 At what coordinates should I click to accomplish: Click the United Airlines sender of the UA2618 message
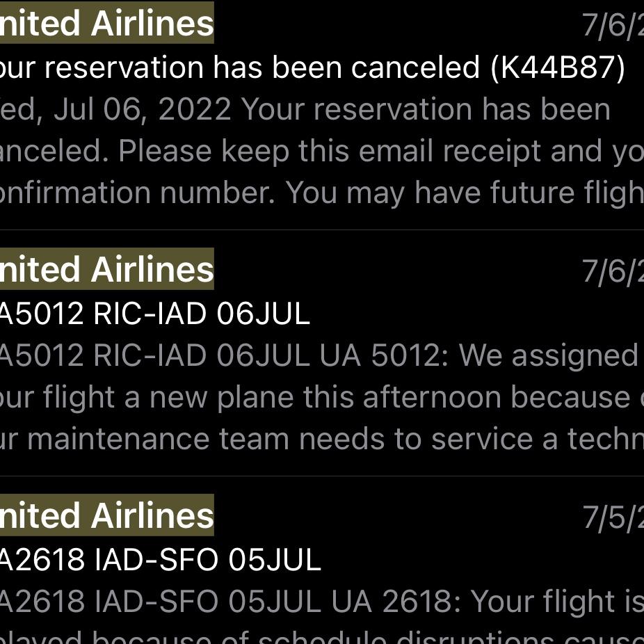point(108,515)
